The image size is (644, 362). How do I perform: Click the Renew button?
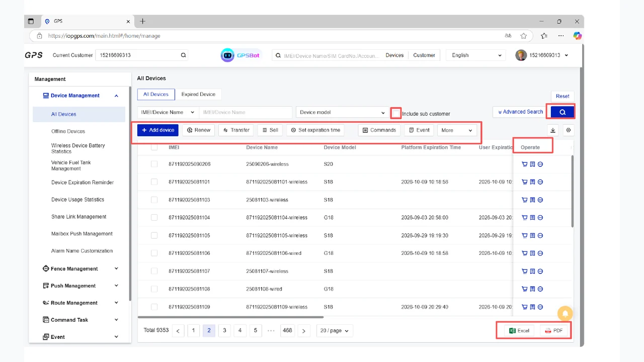tap(199, 130)
